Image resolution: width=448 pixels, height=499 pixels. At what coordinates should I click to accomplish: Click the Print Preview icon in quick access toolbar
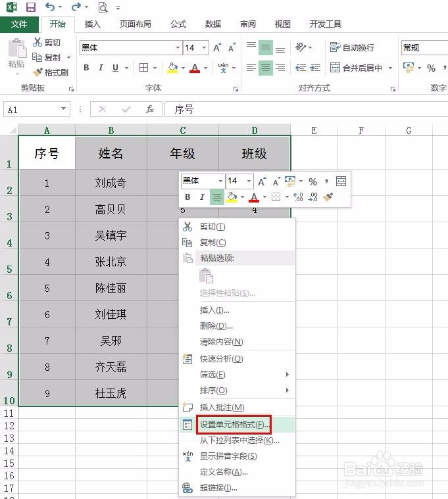coord(103,7)
